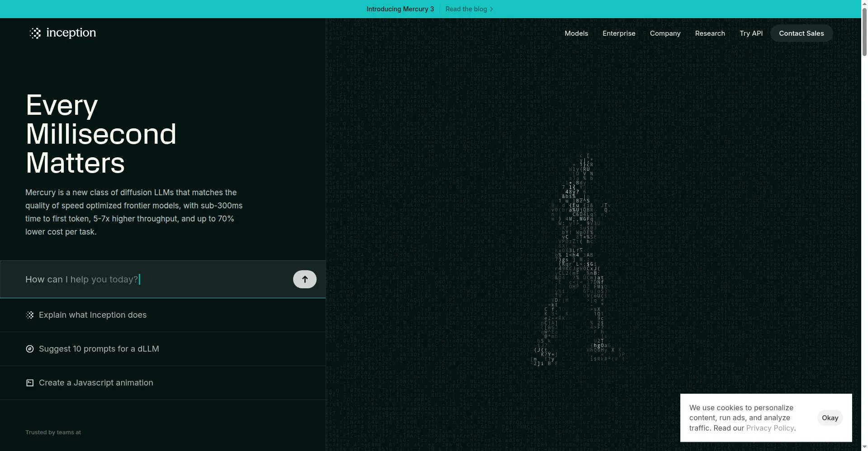The image size is (868, 451).
Task: Click scrollbar down arrow at bottom
Action: coord(864,447)
